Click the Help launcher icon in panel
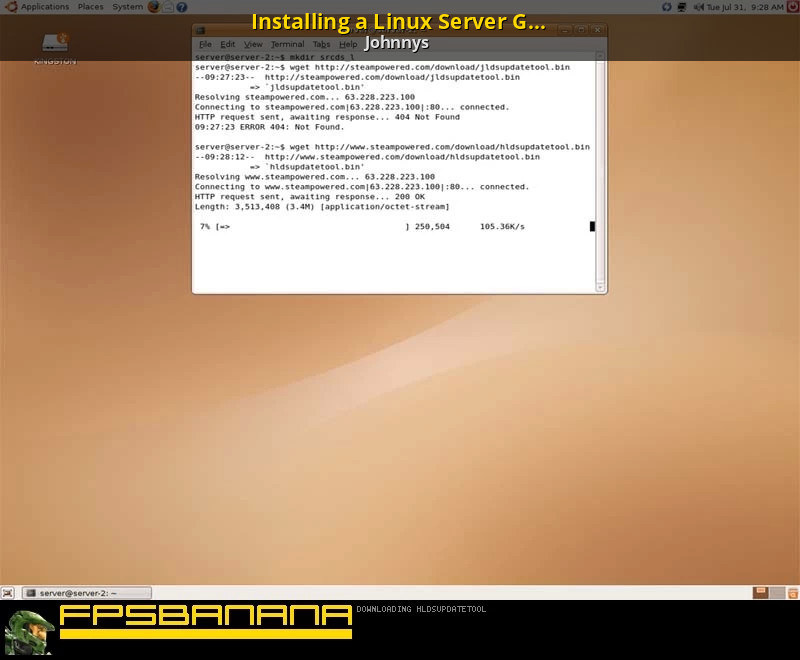The image size is (800, 660). [182, 7]
